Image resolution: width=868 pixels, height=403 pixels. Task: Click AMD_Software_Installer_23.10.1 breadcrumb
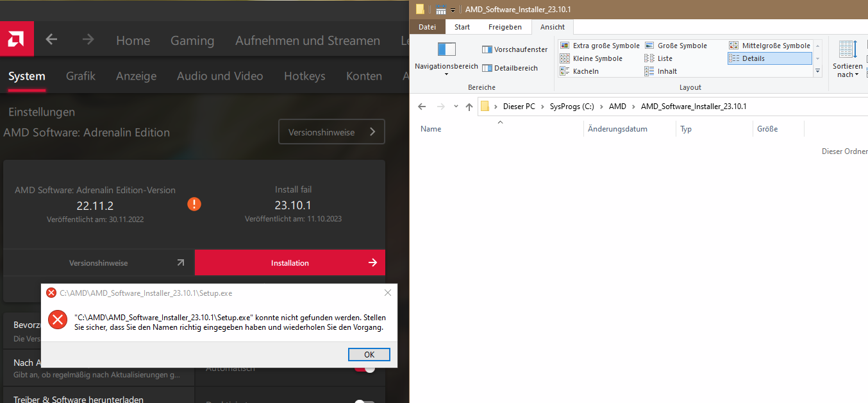[694, 107]
